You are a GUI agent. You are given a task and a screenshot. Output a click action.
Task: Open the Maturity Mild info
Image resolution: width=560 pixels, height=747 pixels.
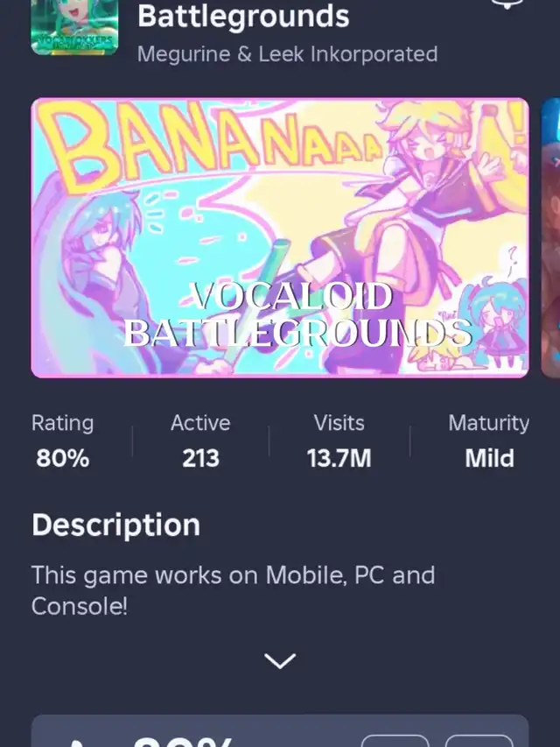pos(488,441)
